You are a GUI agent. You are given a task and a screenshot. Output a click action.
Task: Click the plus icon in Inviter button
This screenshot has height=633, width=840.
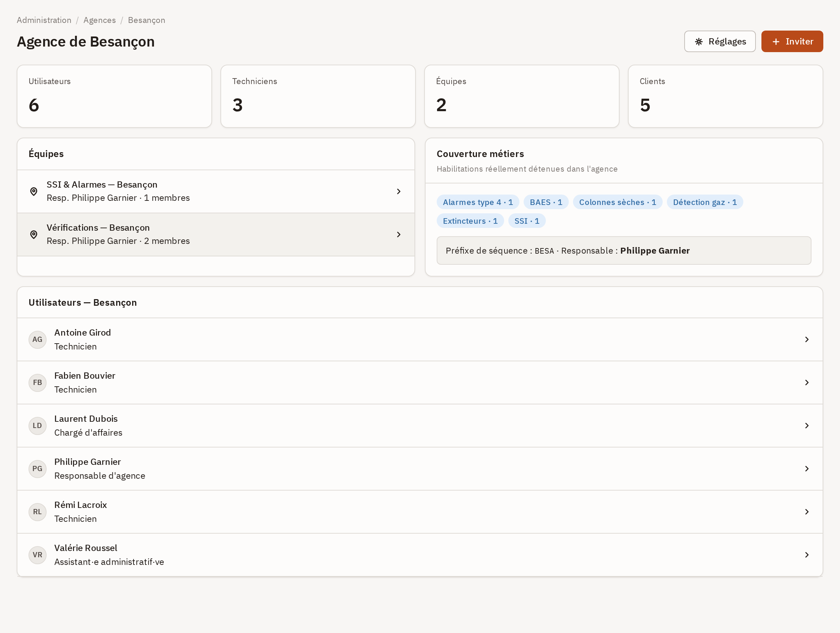coord(776,42)
